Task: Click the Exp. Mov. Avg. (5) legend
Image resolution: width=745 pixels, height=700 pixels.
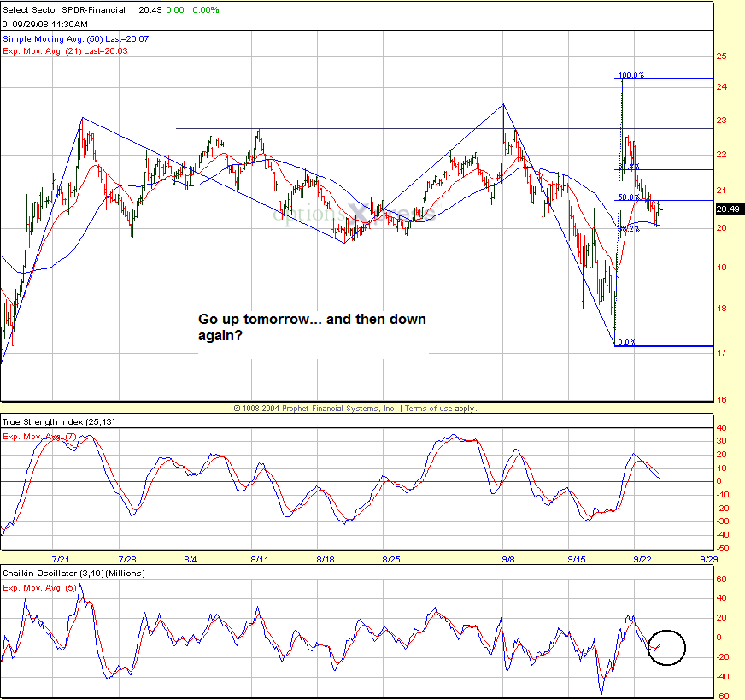Action: [39, 588]
